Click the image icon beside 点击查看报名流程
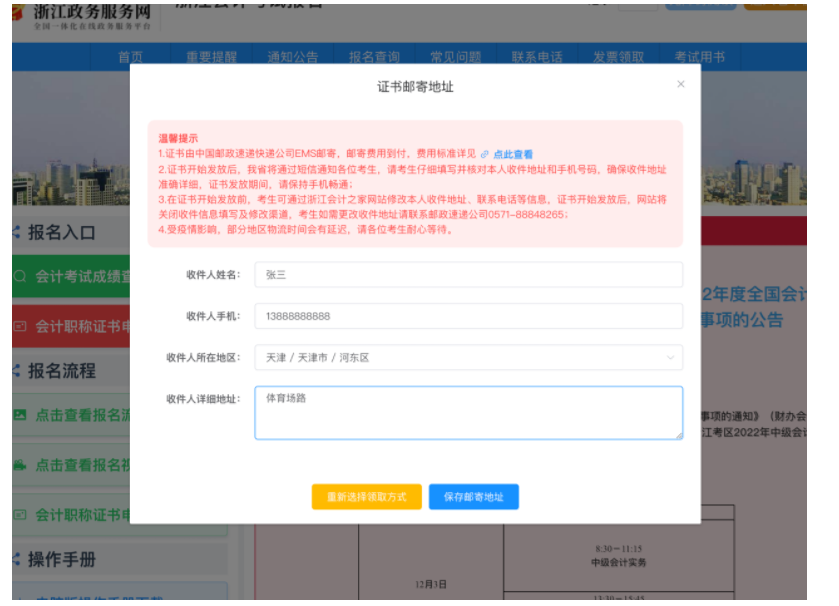 click(20, 414)
